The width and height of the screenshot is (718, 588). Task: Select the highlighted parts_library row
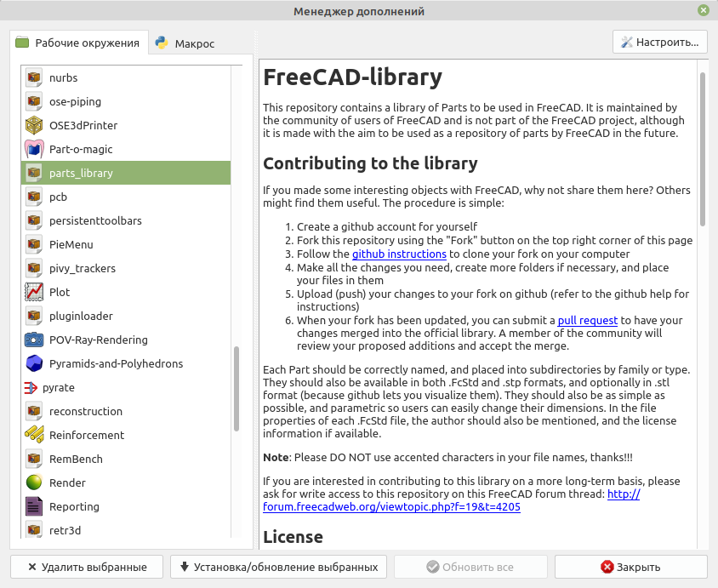[x=126, y=173]
